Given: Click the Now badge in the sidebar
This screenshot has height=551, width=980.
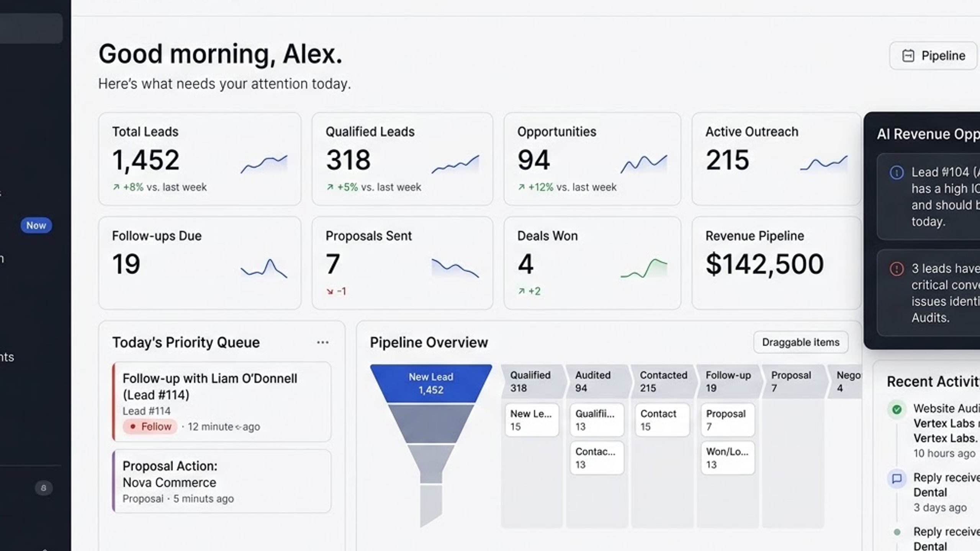Looking at the screenshot, I should point(36,225).
